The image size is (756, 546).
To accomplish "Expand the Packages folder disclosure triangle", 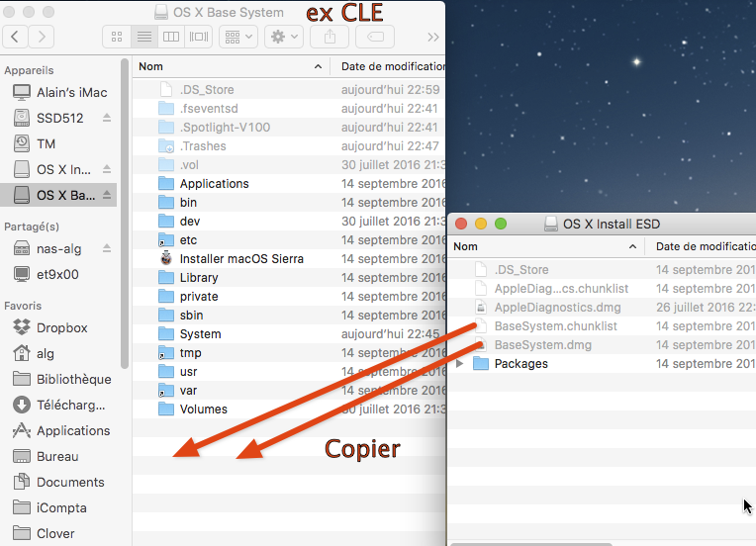I will (x=459, y=363).
